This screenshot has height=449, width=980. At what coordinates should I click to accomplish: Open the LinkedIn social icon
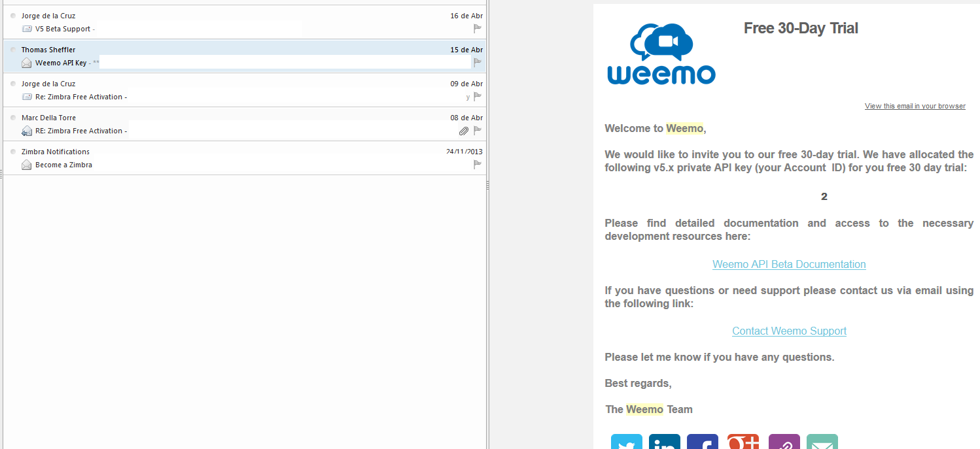click(665, 442)
